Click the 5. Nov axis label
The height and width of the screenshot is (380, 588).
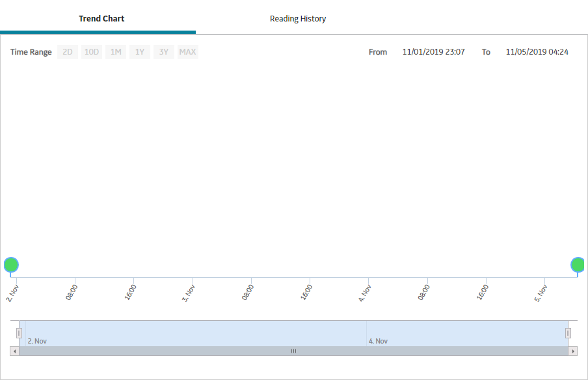(x=541, y=293)
